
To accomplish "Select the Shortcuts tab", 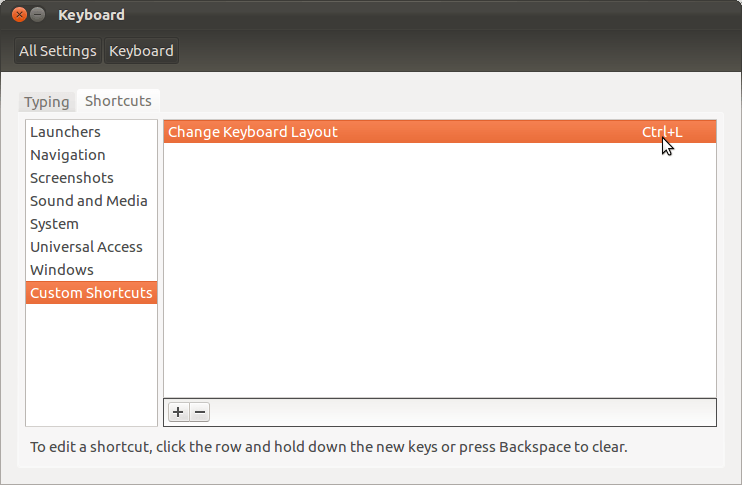I will tap(118, 101).
